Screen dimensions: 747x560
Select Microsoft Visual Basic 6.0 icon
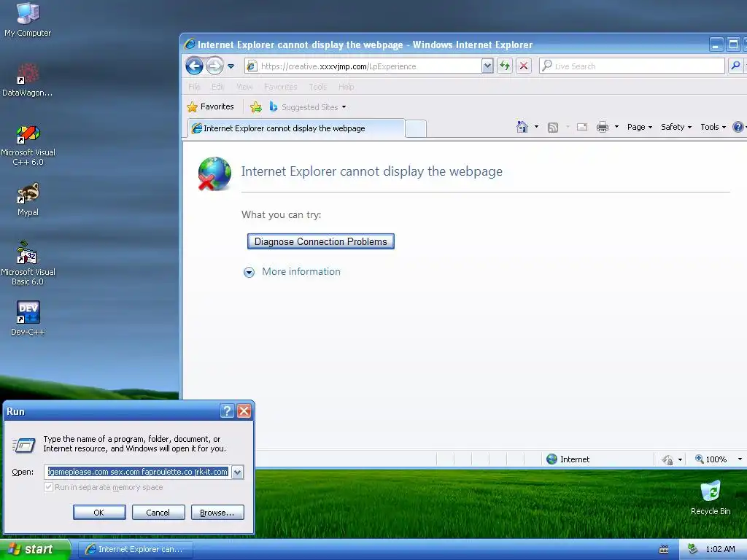pos(28,263)
